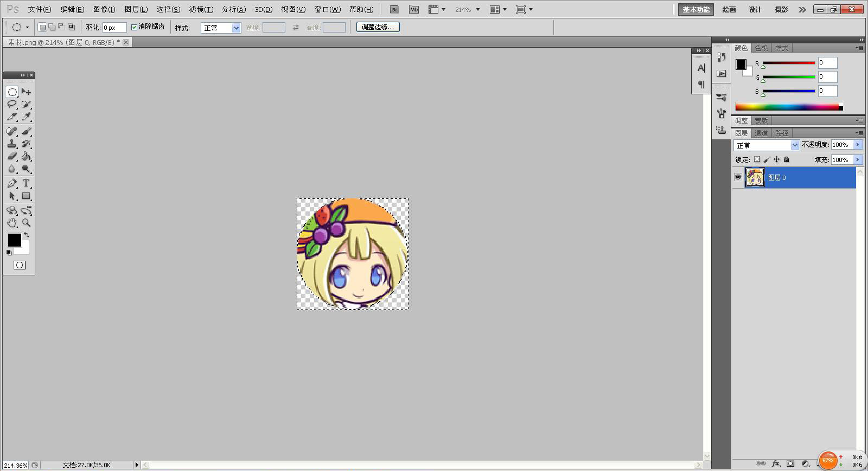The width and height of the screenshot is (868, 471).
Task: Open the 滤镜(T) filter menu
Action: (x=201, y=9)
